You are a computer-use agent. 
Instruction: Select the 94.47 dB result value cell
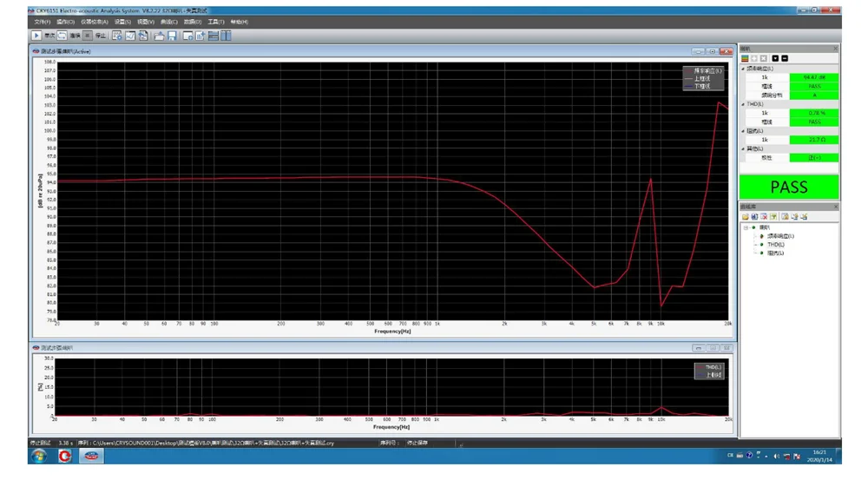pyautogui.click(x=814, y=77)
